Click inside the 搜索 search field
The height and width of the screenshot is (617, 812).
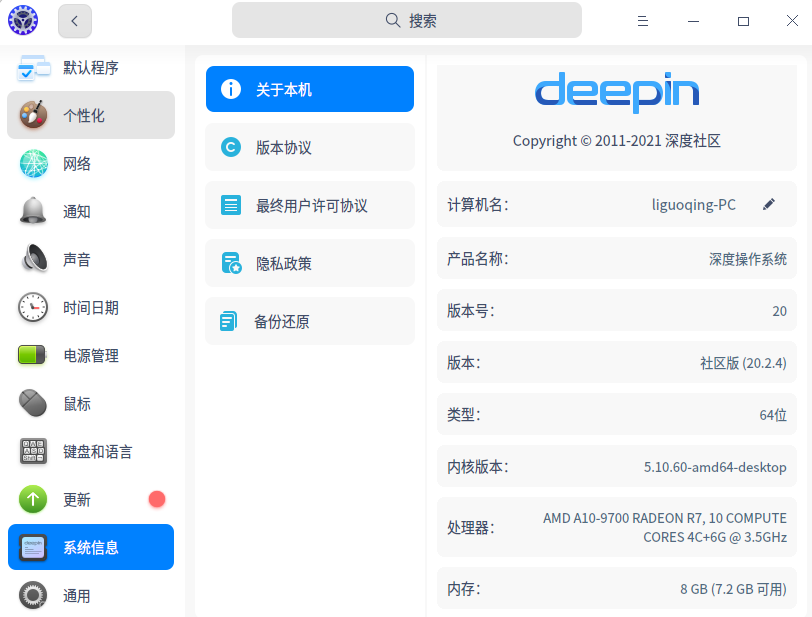pos(406,20)
